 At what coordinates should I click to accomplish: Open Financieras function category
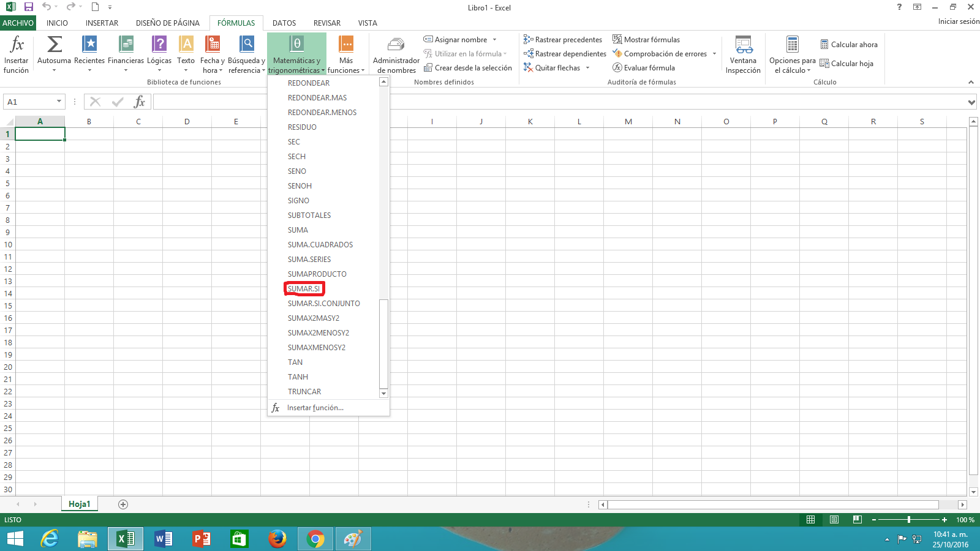126,54
